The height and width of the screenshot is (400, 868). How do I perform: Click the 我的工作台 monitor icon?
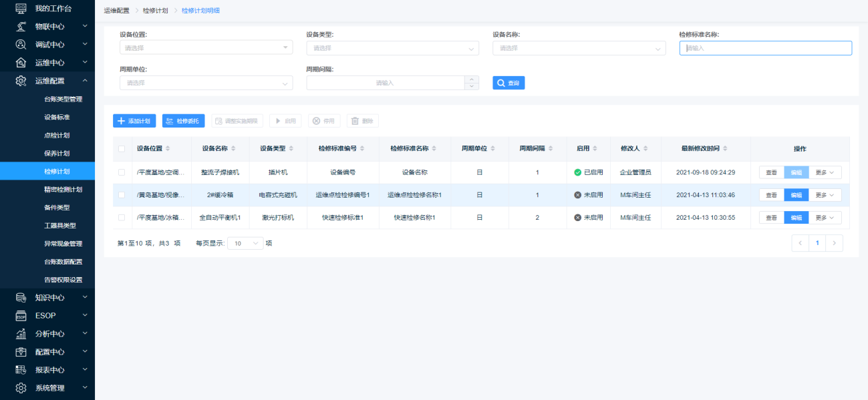click(21, 8)
